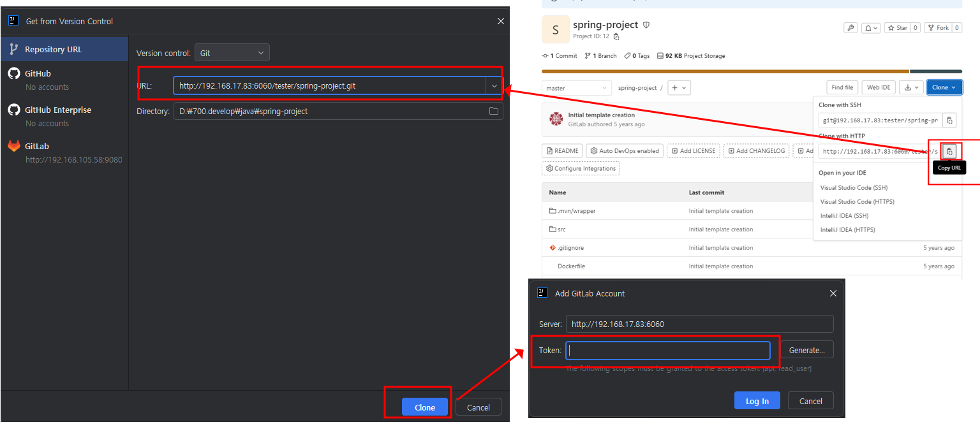Select GitHub in the version control sidebar
Screen dimensions: 980x436
click(64, 80)
